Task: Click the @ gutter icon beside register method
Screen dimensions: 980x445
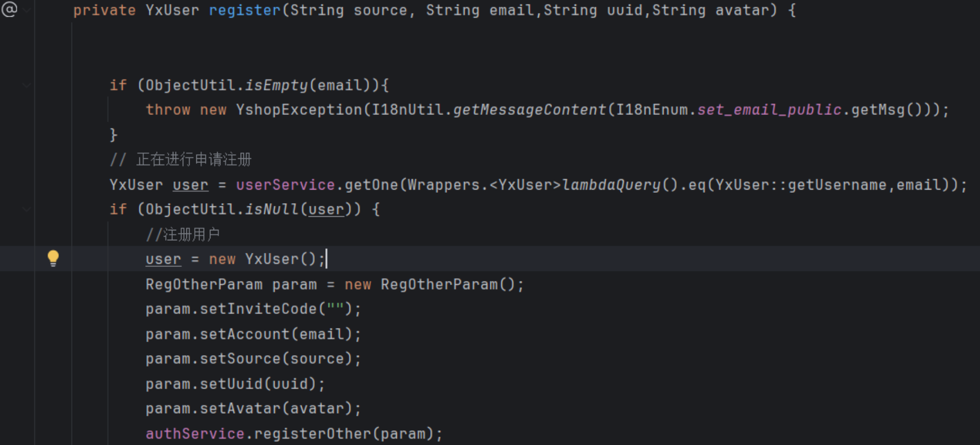Action: [x=9, y=9]
